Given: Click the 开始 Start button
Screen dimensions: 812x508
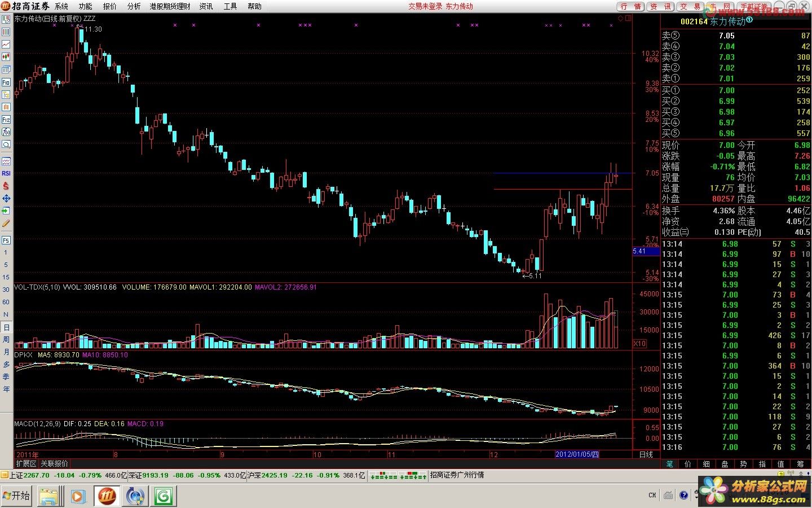Looking at the screenshot, I should [16, 496].
